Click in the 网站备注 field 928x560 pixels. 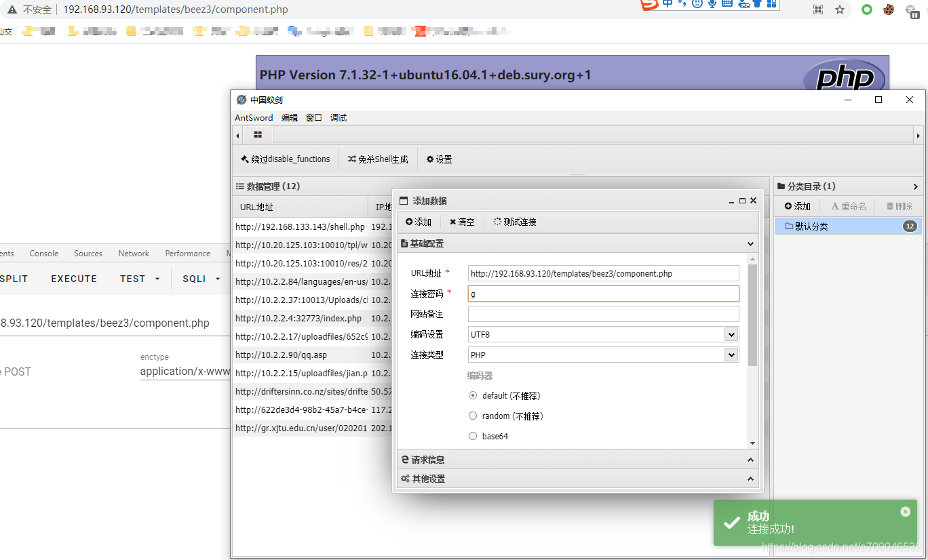603,314
